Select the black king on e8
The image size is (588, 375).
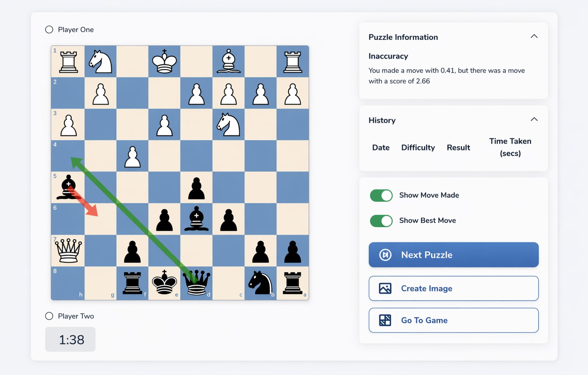pos(164,283)
